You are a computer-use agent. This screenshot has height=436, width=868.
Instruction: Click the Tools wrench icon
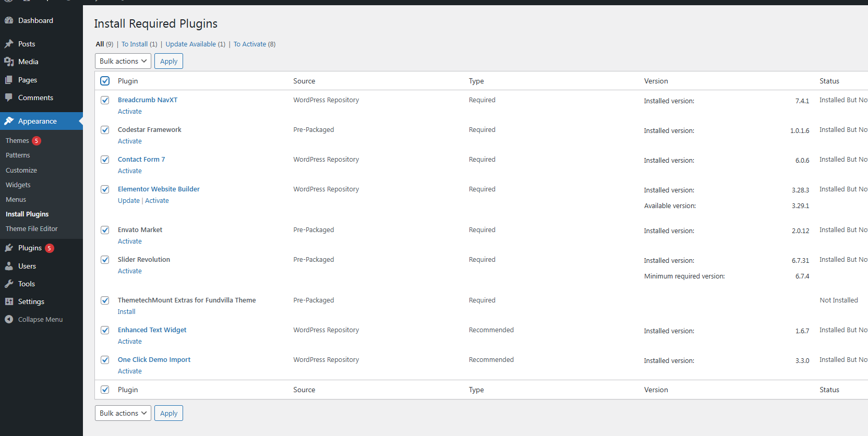point(9,284)
